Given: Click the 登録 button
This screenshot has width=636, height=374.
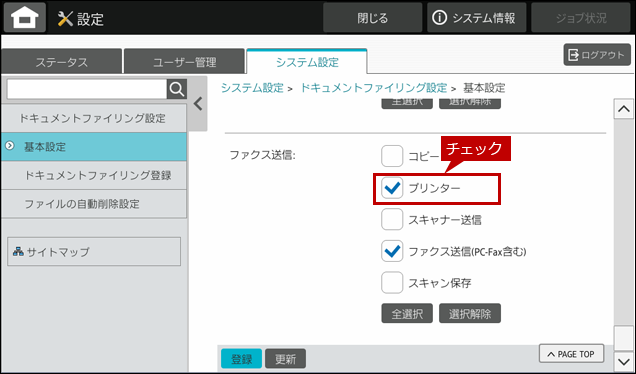Looking at the screenshot, I should (x=241, y=359).
